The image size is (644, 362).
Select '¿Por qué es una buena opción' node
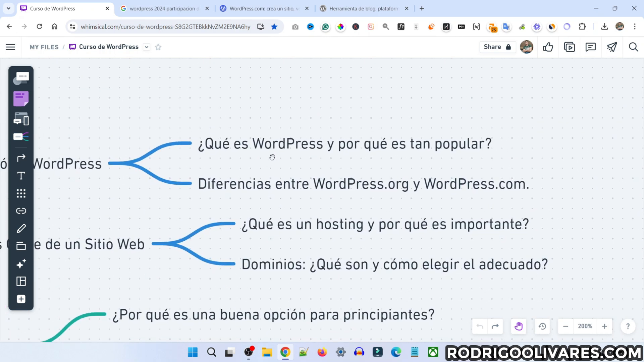[273, 315]
